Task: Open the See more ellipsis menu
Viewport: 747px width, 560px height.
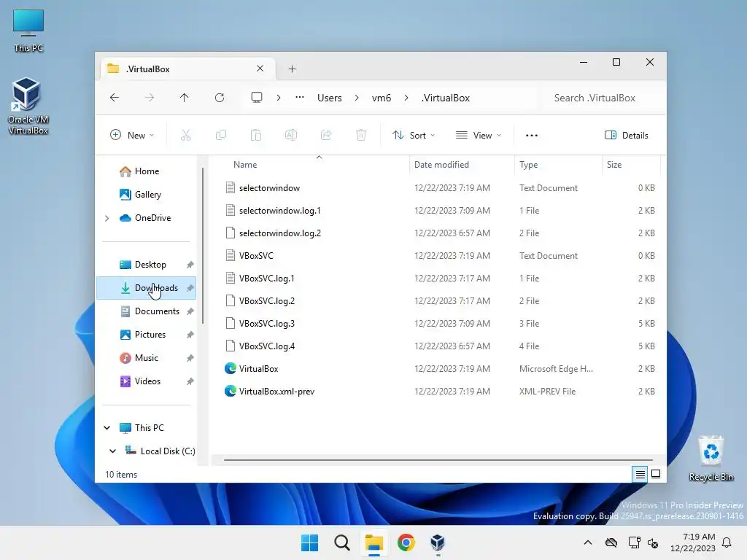Action: [532, 135]
